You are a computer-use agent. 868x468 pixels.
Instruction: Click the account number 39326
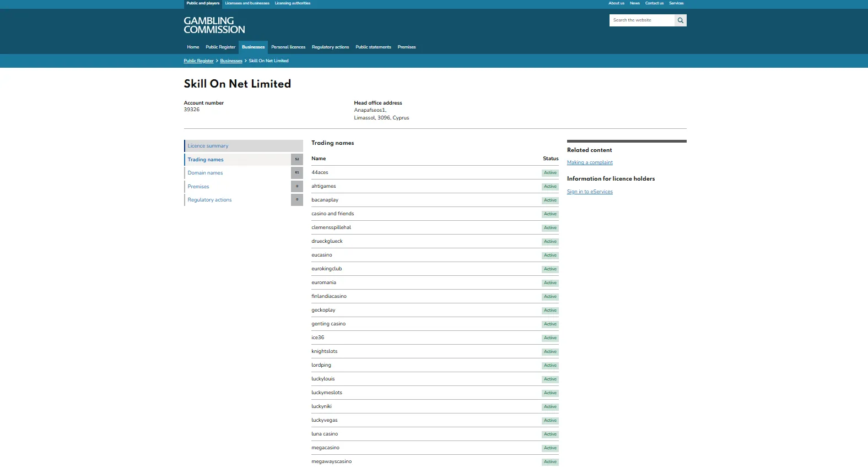click(192, 110)
